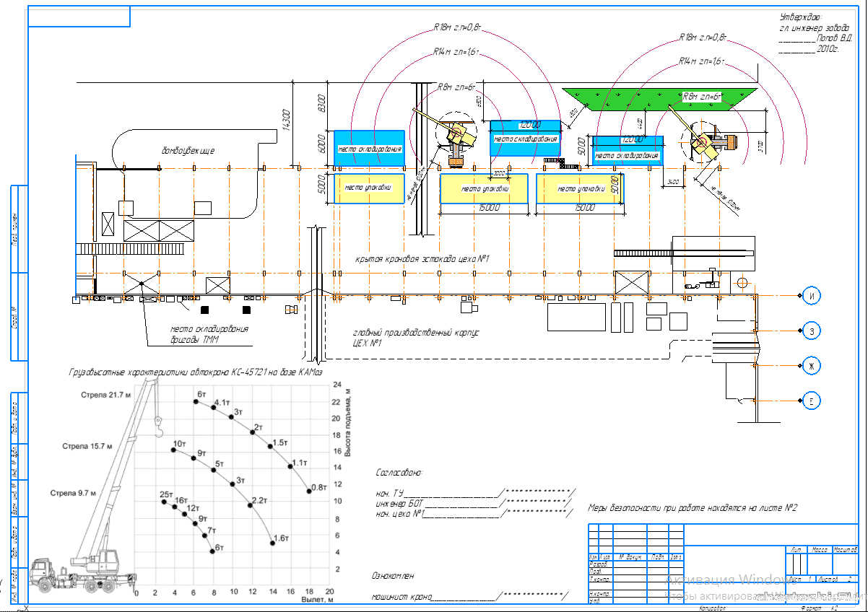Viewport: 868px width, 612px height.
Task: Click the Согласовано heading
Action: click(398, 473)
